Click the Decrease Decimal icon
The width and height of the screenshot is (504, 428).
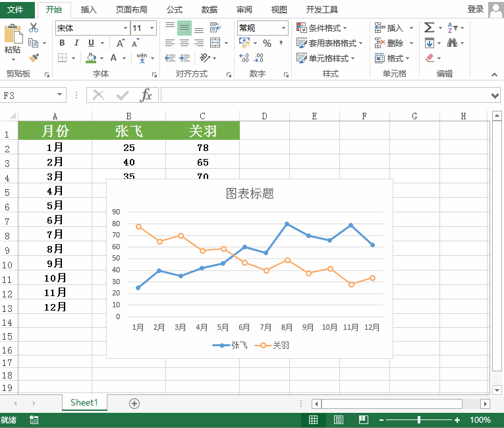(x=258, y=58)
